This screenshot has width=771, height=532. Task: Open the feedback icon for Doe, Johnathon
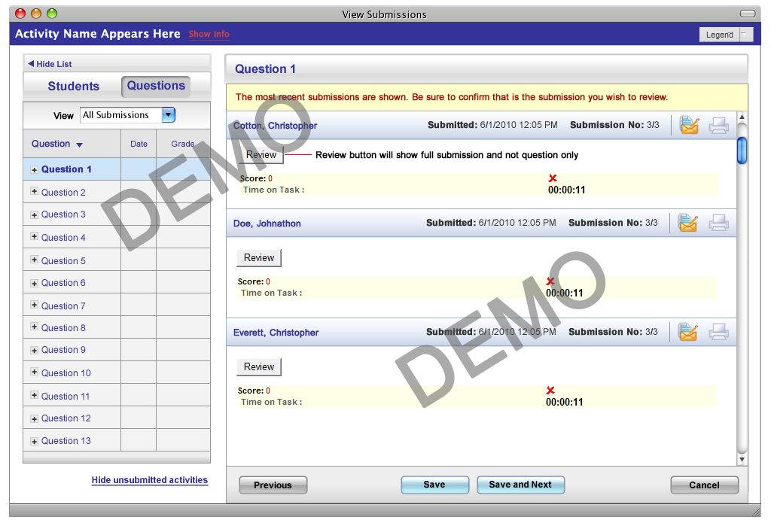pos(687,223)
